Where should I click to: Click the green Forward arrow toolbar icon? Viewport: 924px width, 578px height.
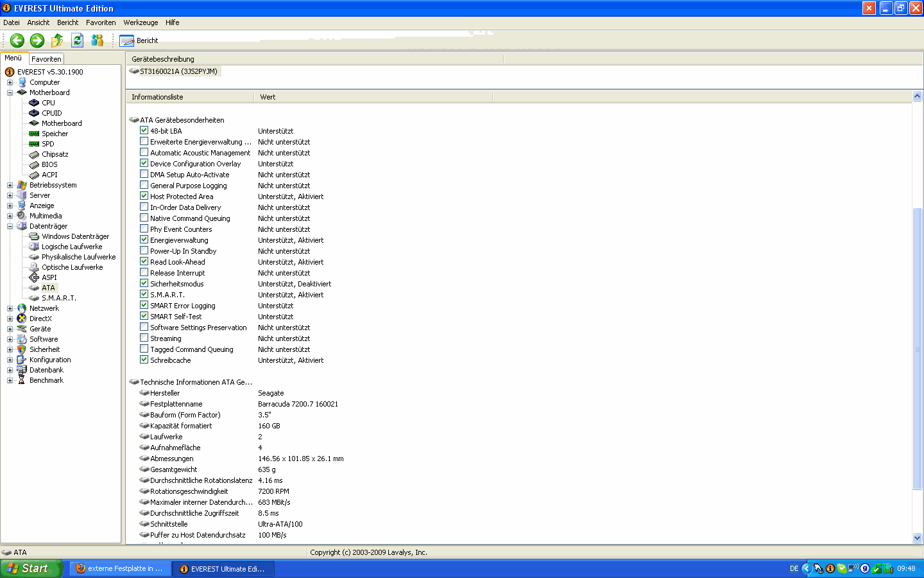[37, 40]
